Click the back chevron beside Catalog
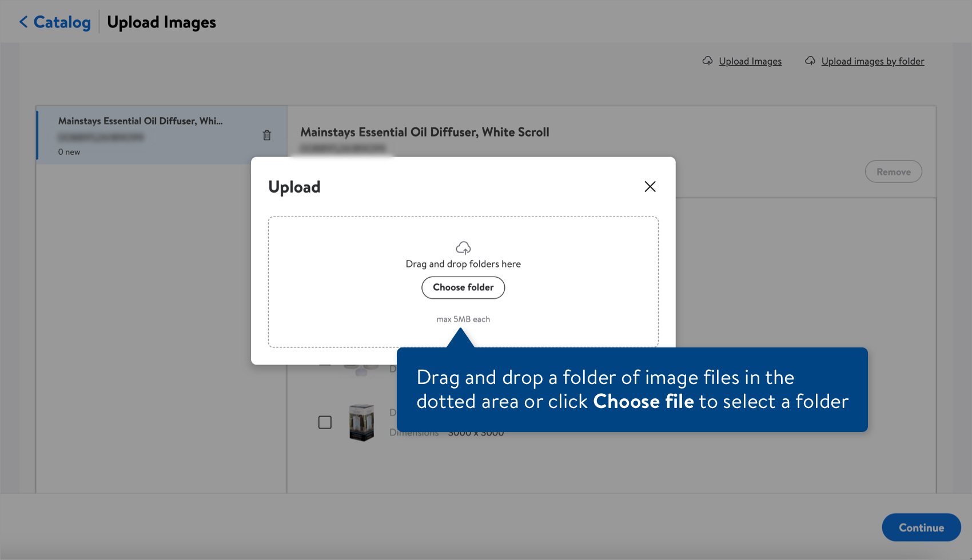The height and width of the screenshot is (560, 972). [23, 22]
